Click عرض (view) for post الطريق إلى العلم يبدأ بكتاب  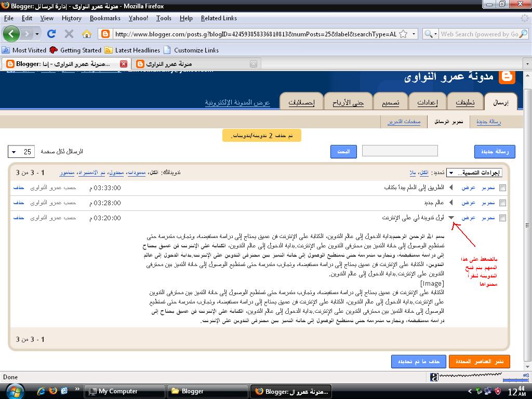[468, 188]
